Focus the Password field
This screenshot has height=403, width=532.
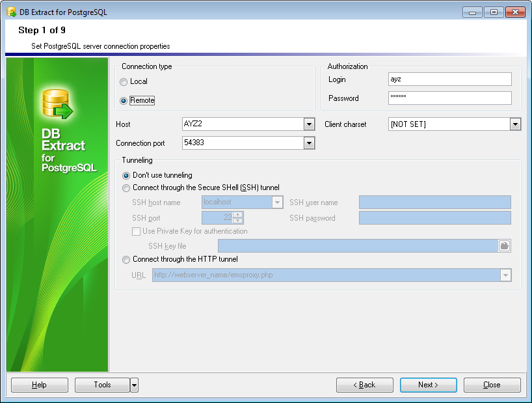pos(449,98)
